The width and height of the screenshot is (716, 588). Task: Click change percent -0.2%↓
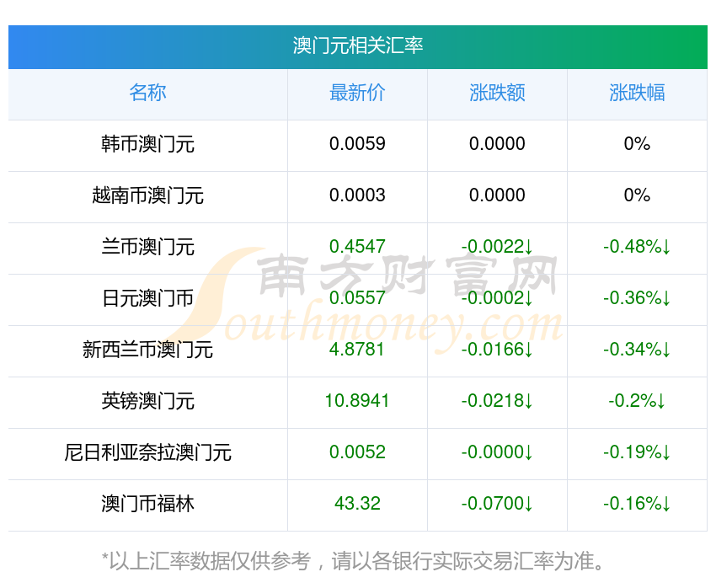[637, 401]
